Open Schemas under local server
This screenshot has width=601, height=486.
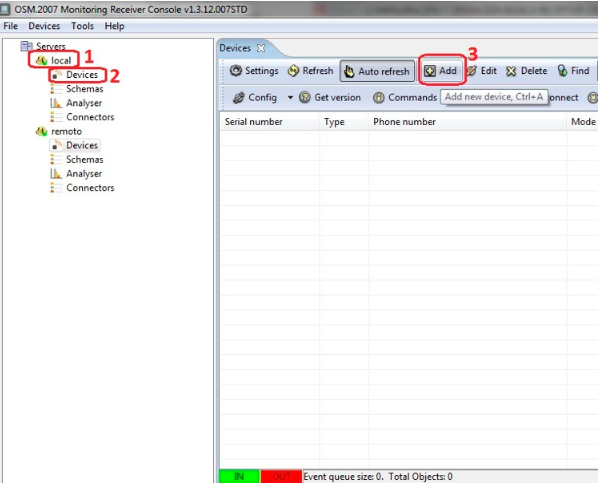pos(85,89)
